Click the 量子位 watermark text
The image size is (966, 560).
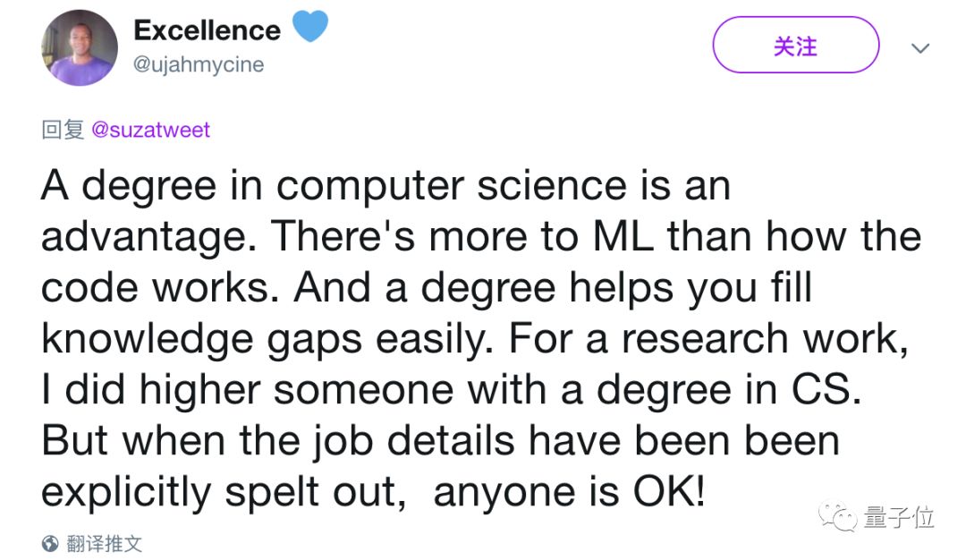click(899, 517)
